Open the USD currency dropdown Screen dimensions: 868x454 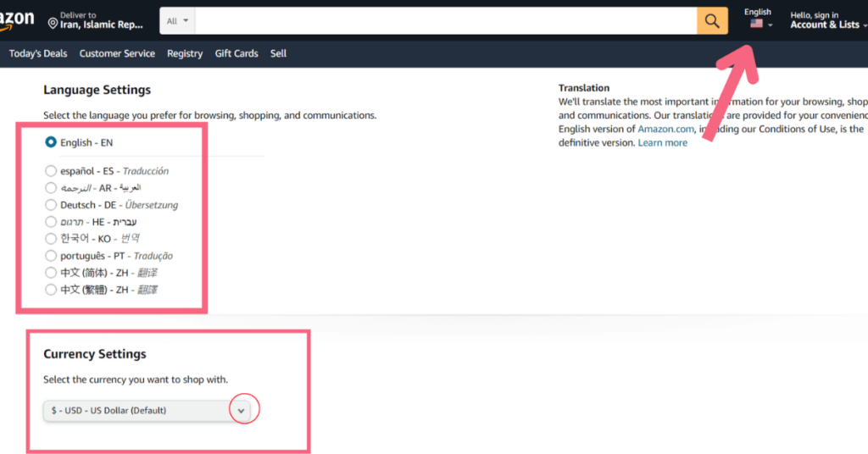147,410
